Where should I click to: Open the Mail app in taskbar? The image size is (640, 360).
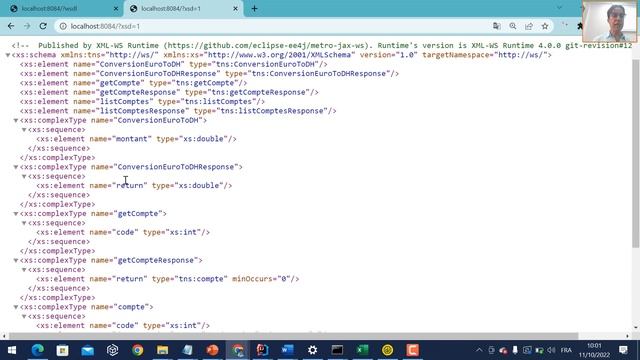coord(87,350)
